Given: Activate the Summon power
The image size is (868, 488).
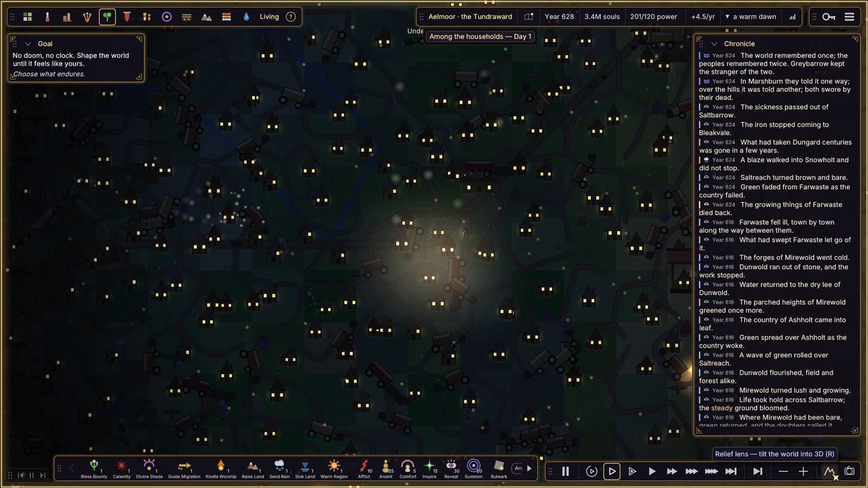Looking at the screenshot, I should (473, 468).
